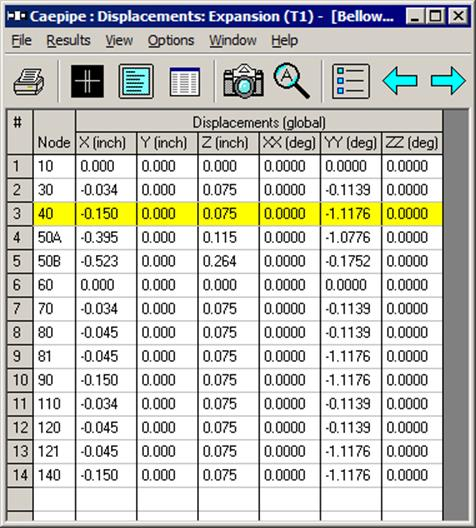Click the table list window icon
The width and height of the screenshot is (476, 528).
click(185, 82)
